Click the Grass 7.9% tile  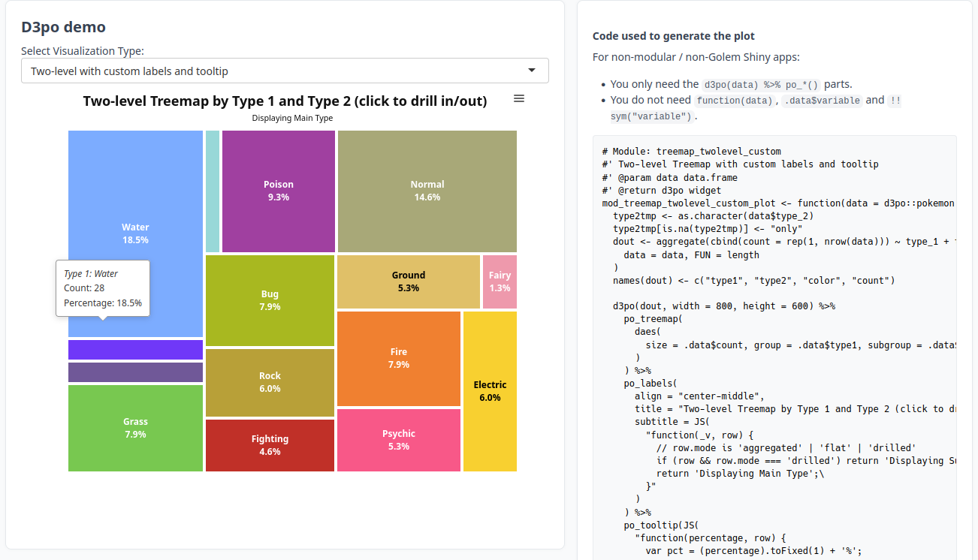pos(135,428)
